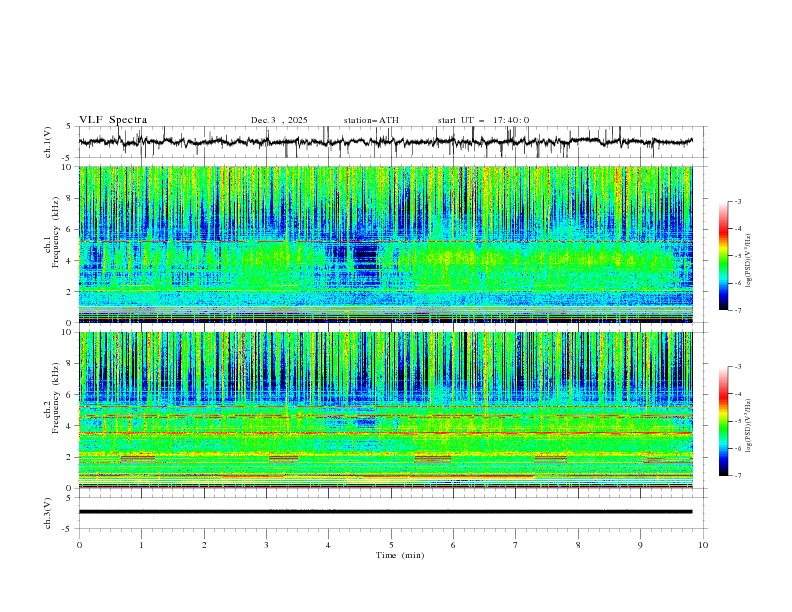Click the red 3.5 kHz line in ch.2 spectrogram
The width and height of the screenshot is (792, 612).
(x=385, y=433)
